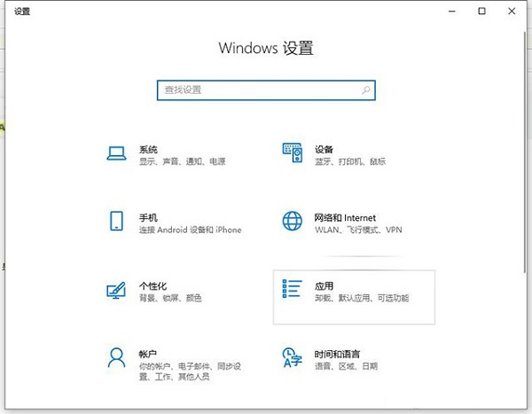Click the globe icon for 网络和 Internet
The image size is (532, 414).
tap(293, 222)
